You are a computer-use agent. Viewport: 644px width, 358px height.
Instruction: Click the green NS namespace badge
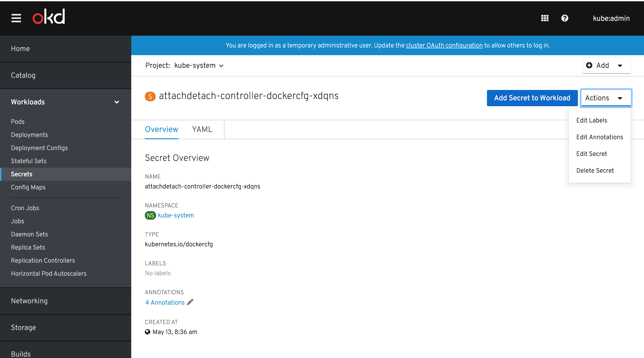(150, 215)
